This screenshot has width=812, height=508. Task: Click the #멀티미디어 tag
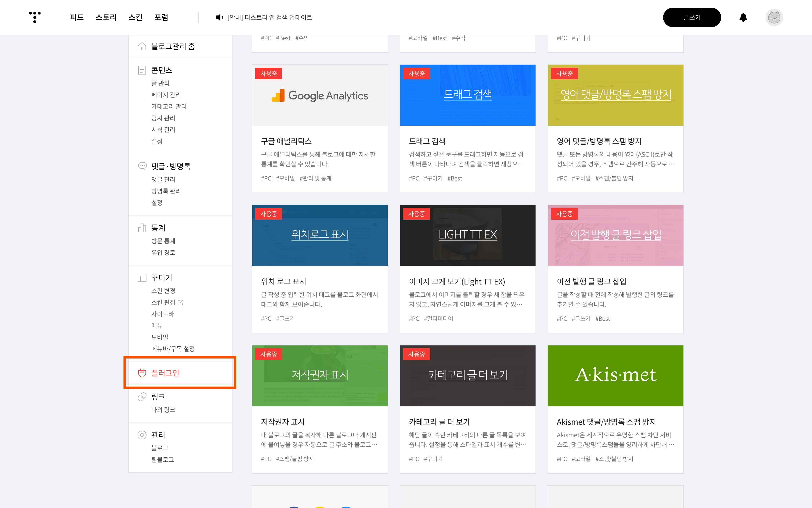click(x=438, y=319)
